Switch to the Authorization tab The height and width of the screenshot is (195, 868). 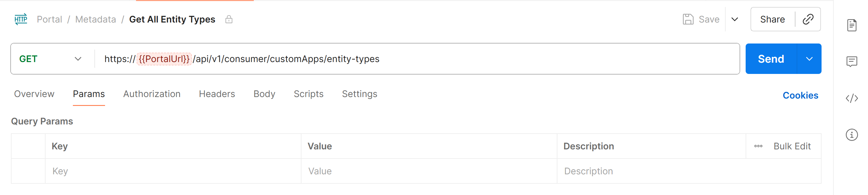[x=151, y=94]
